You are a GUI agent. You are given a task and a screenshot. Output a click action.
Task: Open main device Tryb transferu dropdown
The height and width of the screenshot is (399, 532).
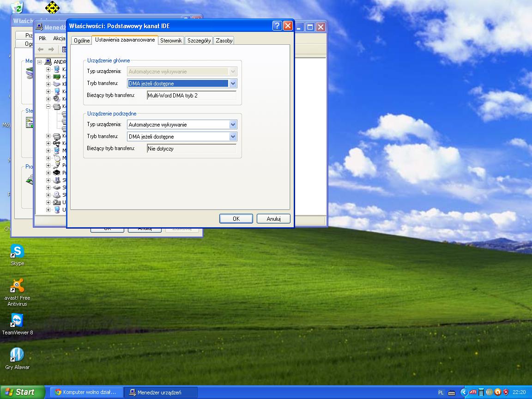pos(233,84)
